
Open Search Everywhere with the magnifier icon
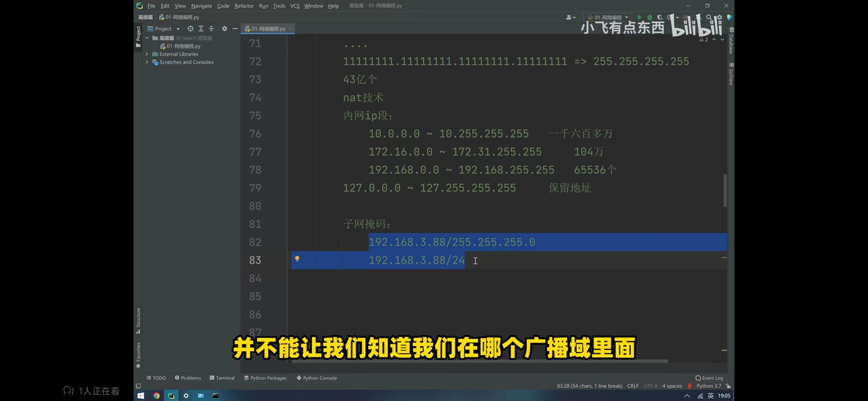click(x=709, y=17)
